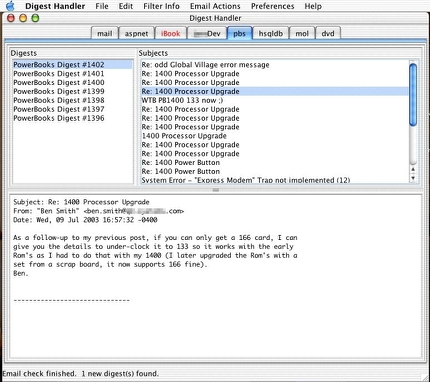This screenshot has width=430, height=382.
Task: Open the first 'Re: 1400 Power Button' subject
Action: (274, 162)
